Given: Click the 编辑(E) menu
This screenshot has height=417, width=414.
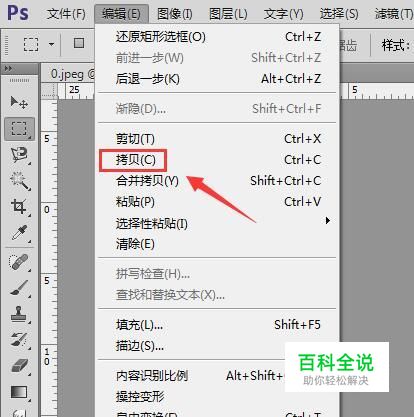Looking at the screenshot, I should click(x=121, y=14).
